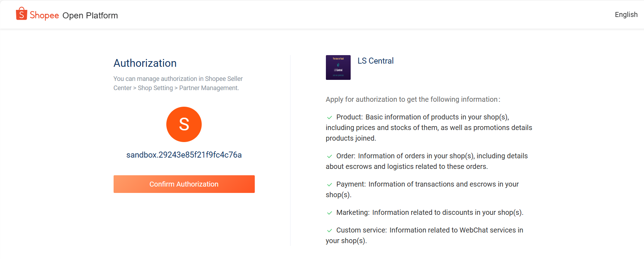Click the LS Central app name
644x259 pixels.
(375, 61)
